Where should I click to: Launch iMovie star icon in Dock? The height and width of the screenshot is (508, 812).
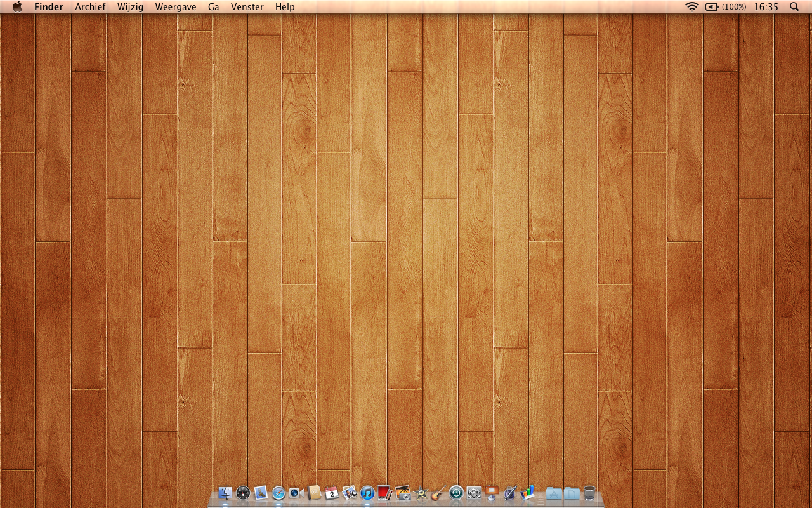421,493
